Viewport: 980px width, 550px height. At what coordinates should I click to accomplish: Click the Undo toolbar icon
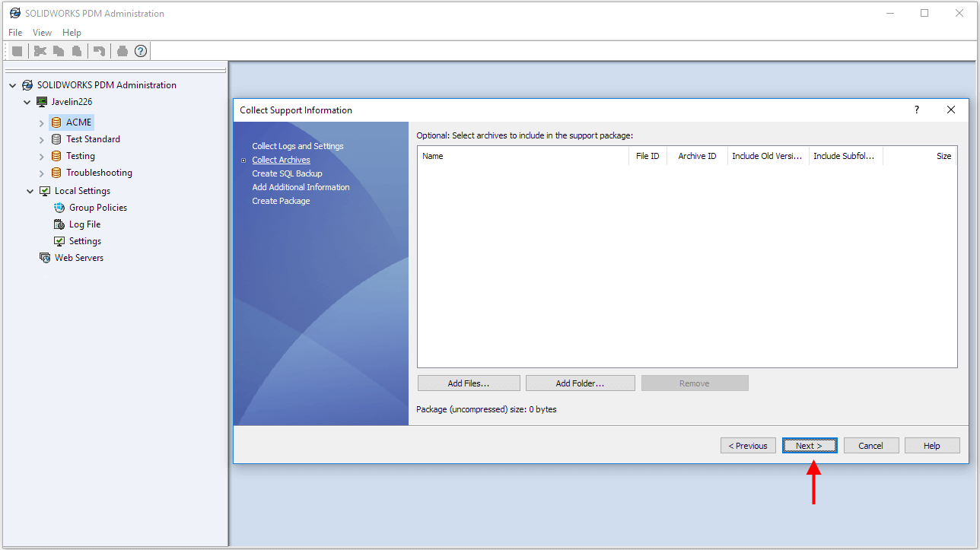click(x=99, y=51)
